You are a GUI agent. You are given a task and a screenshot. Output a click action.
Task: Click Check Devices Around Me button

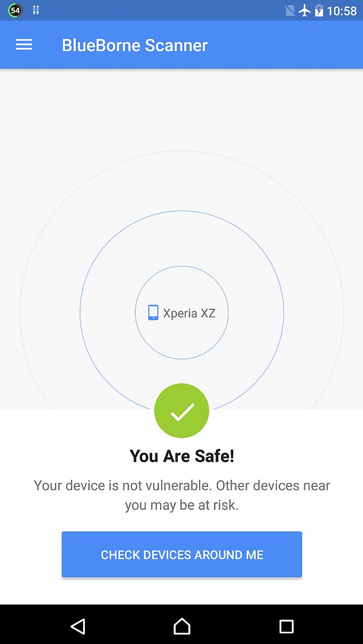pos(181,554)
